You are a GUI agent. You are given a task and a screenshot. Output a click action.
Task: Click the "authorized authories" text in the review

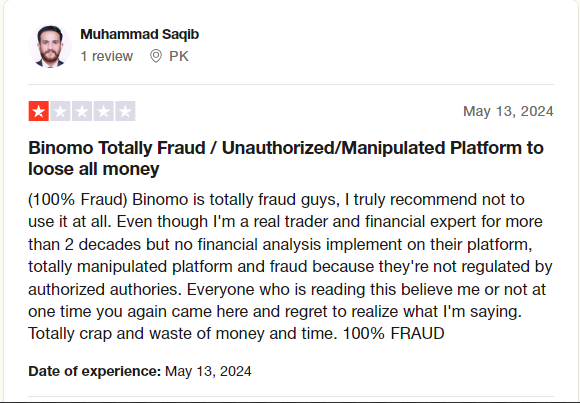pyautogui.click(x=105, y=289)
